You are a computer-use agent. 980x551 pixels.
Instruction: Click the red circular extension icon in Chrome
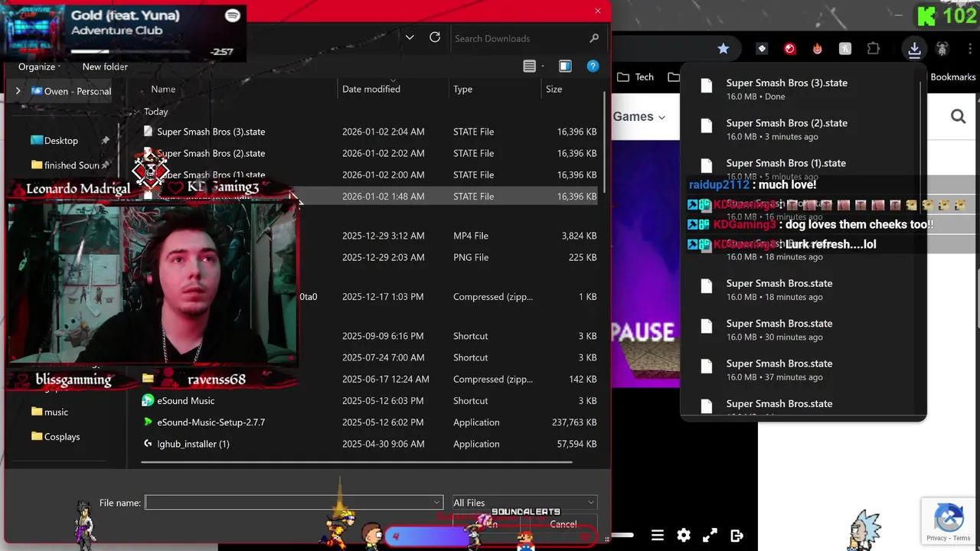789,49
